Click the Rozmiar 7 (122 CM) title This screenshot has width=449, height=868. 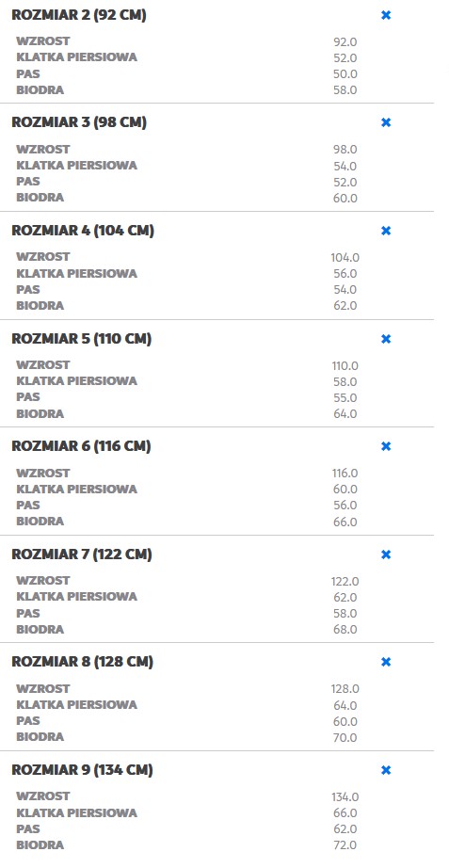81,555
